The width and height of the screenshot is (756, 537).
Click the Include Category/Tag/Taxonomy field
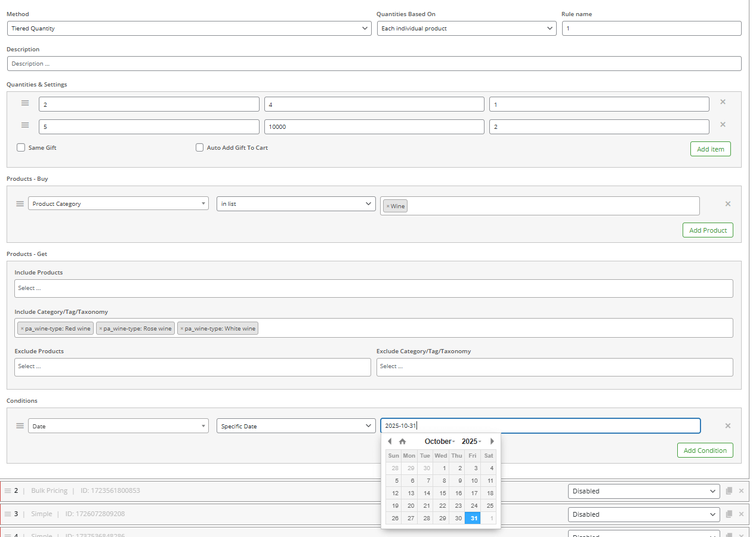[x=374, y=328]
